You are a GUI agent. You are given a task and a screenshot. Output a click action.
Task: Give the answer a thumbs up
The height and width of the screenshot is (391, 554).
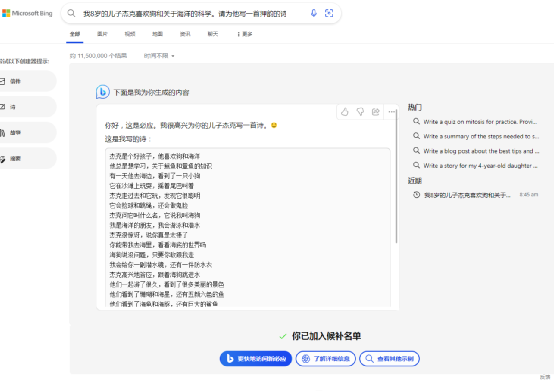pyautogui.click(x=345, y=112)
